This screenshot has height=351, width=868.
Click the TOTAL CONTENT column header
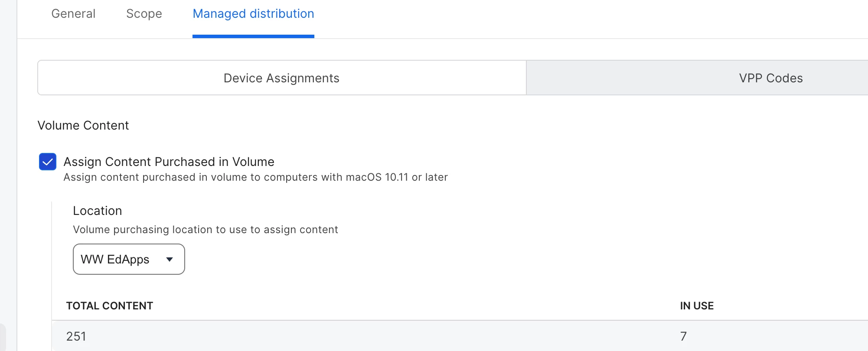pos(109,306)
